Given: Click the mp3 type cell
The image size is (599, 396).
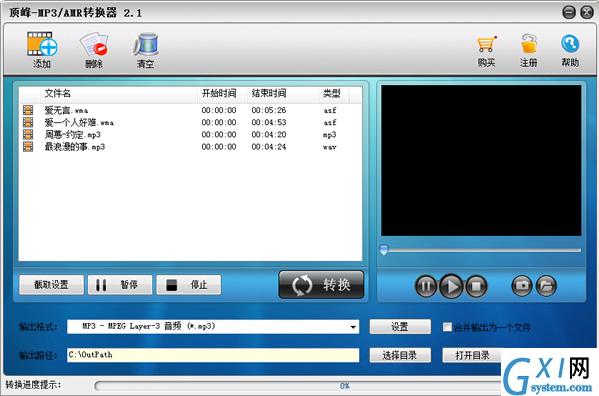Looking at the screenshot, I should (330, 135).
